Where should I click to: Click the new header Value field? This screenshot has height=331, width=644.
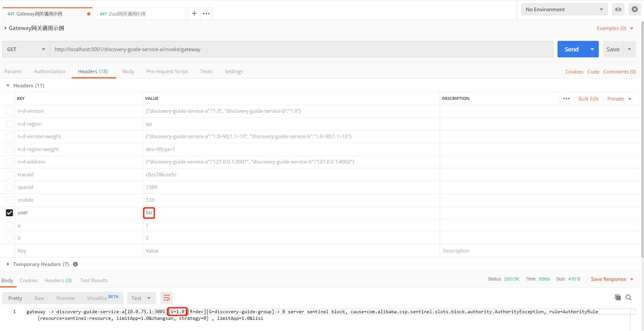pyautogui.click(x=291, y=251)
